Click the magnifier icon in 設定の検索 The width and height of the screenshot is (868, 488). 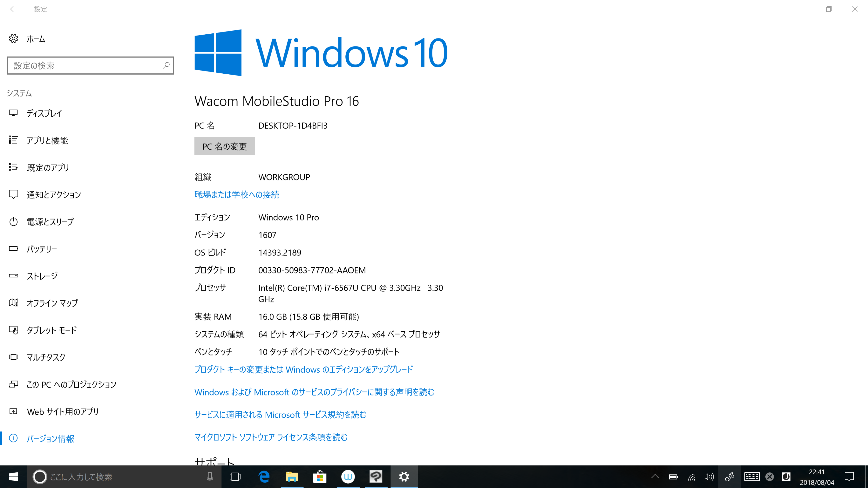(x=166, y=65)
